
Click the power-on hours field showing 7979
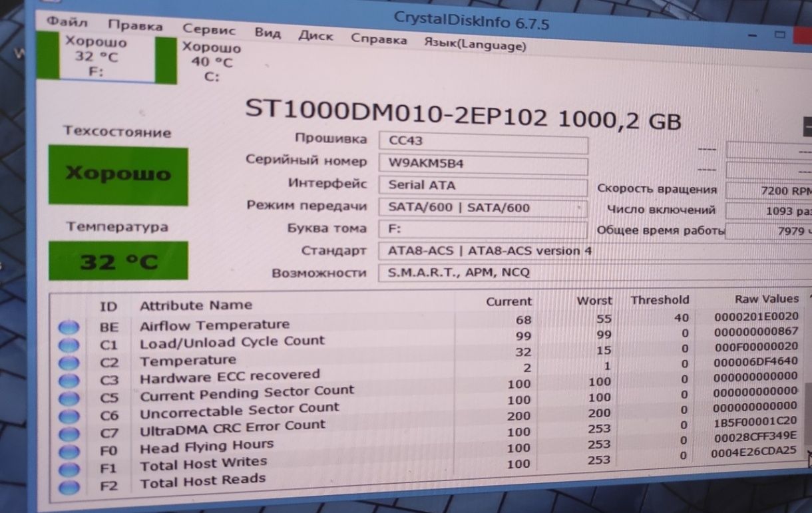point(769,232)
